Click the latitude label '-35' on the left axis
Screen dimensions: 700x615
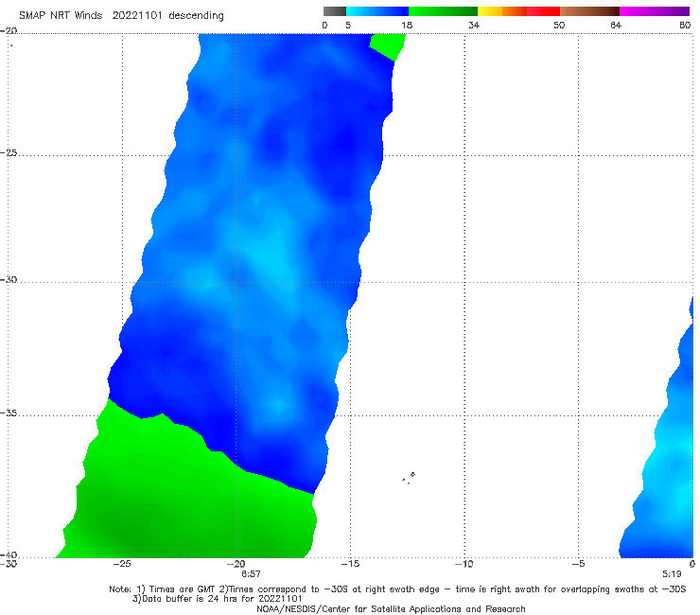tap(9, 413)
